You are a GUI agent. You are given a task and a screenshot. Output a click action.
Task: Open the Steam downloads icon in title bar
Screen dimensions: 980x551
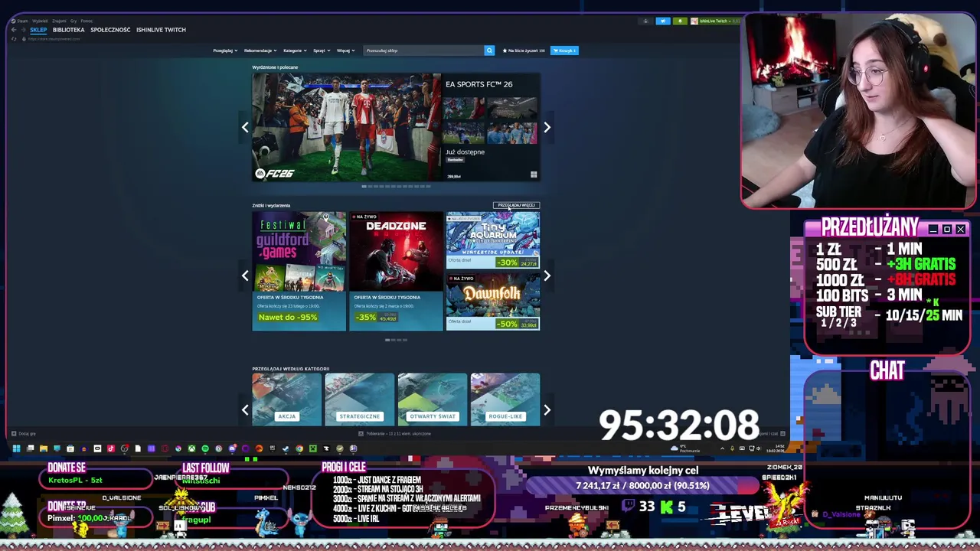[645, 21]
